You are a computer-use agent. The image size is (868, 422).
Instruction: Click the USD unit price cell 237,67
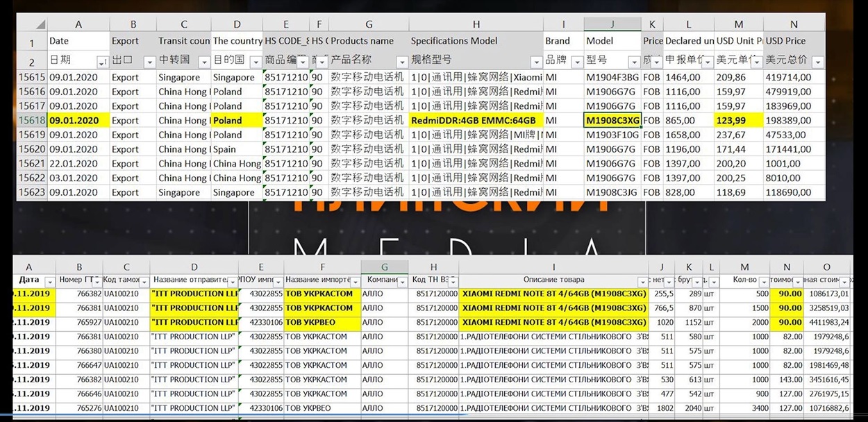point(739,135)
